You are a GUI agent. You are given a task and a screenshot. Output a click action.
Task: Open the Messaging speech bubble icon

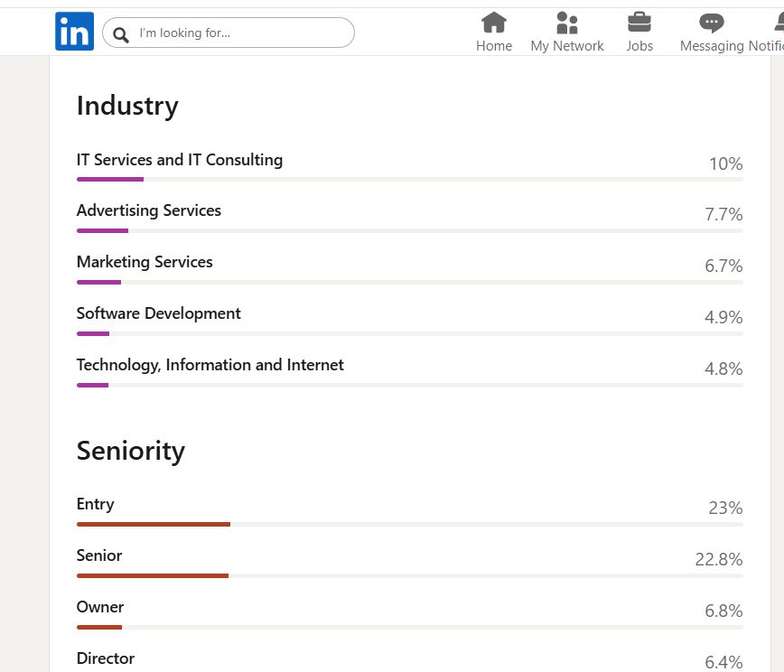[x=711, y=22]
